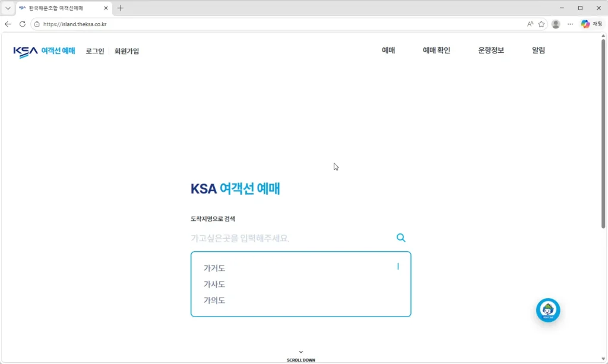Open the 알림 menu

[538, 50]
